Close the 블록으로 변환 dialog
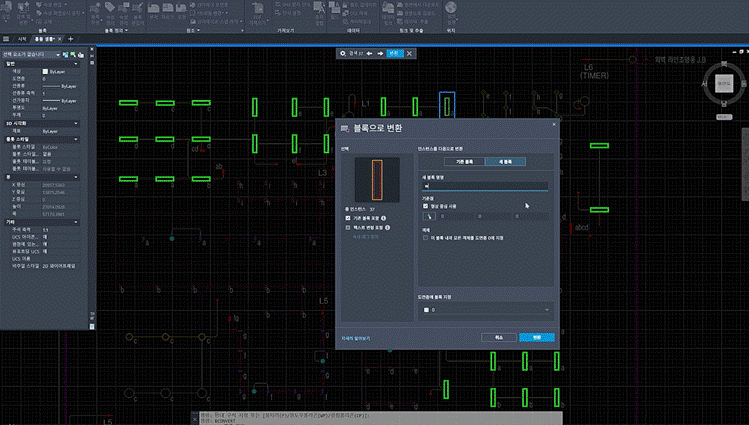Viewport: 749px width, 425px height. pyautogui.click(x=554, y=125)
